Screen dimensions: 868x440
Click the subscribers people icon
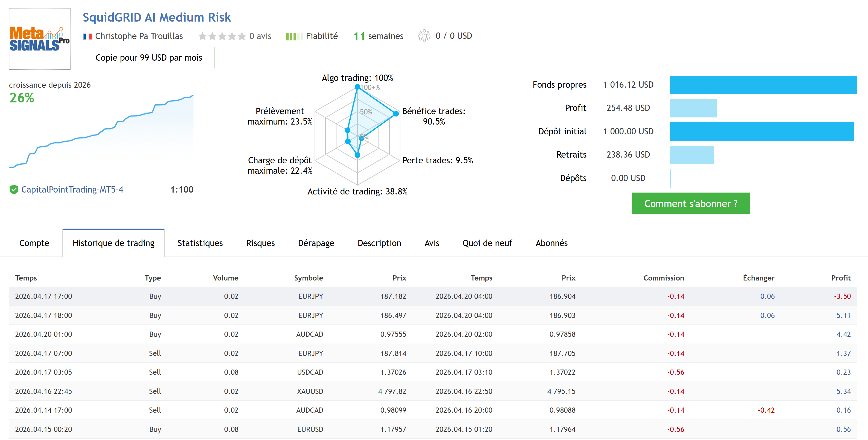(x=424, y=36)
